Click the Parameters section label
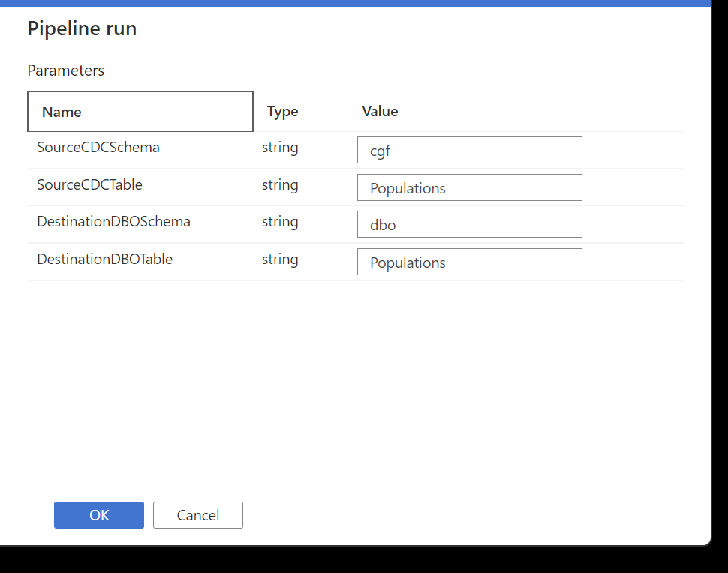This screenshot has width=728, height=573. coord(66,70)
